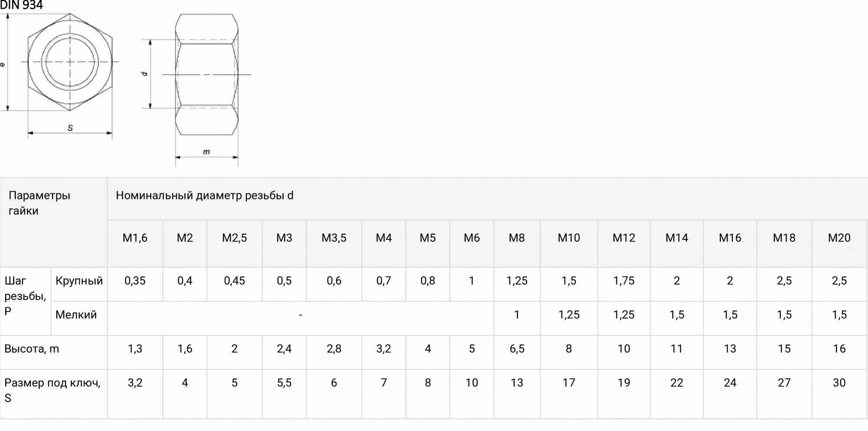Click the Мелкий row label
Screen dimensions: 868x431
76,315
